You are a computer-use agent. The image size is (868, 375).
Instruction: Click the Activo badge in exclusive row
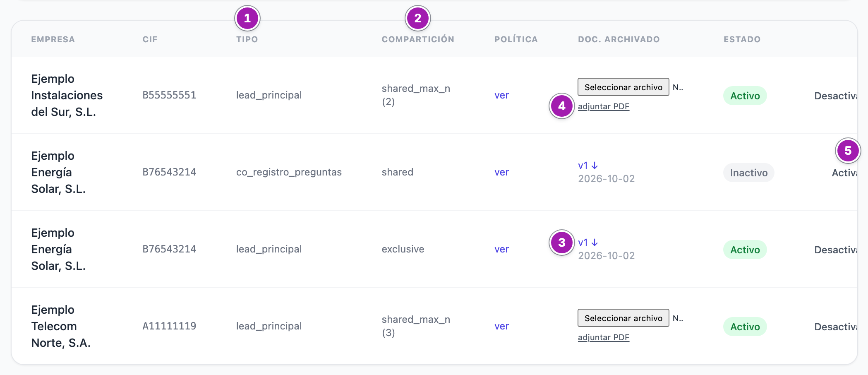tap(745, 250)
